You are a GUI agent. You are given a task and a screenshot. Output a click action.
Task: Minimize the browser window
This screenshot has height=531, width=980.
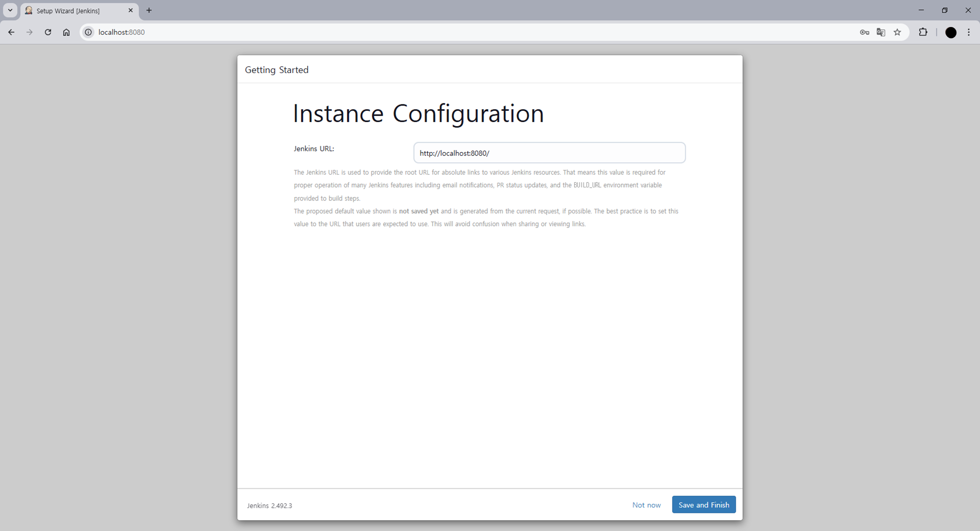click(921, 10)
